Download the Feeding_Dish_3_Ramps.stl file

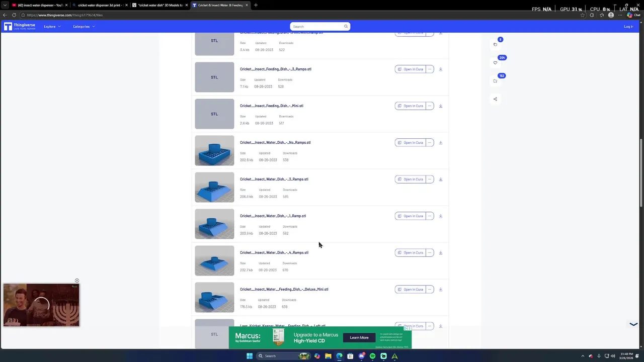440,69
